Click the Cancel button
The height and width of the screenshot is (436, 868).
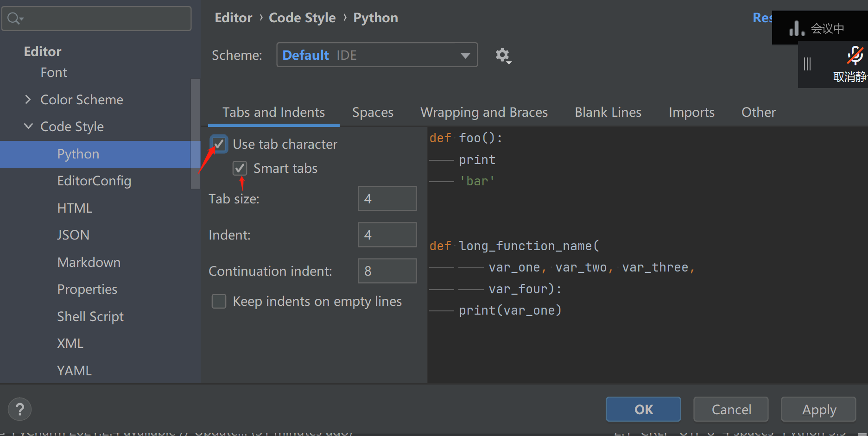(731, 410)
